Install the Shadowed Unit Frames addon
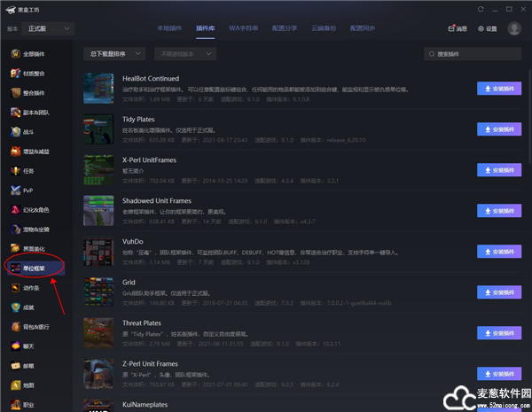Image resolution: width=532 pixels, height=412 pixels. click(x=499, y=211)
